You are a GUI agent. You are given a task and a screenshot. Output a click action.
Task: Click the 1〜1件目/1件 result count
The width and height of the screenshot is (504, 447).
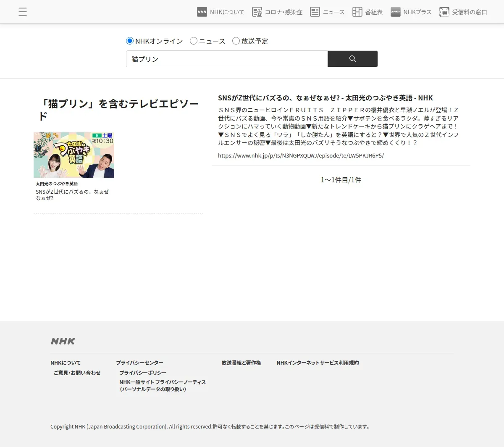tap(341, 180)
